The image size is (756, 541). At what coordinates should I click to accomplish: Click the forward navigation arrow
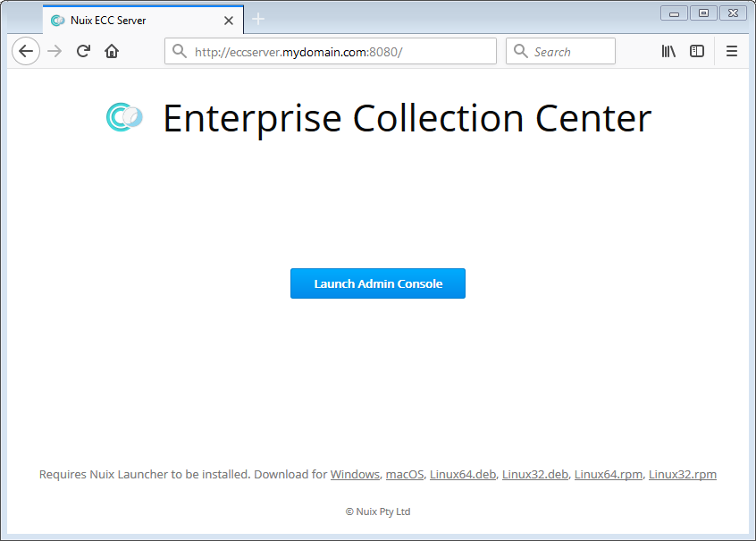(55, 51)
